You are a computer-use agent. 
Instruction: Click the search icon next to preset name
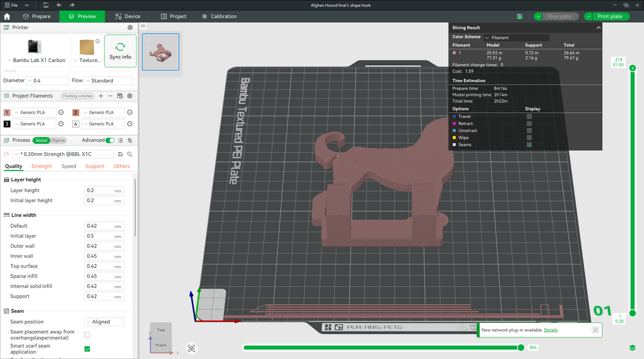[x=130, y=154]
